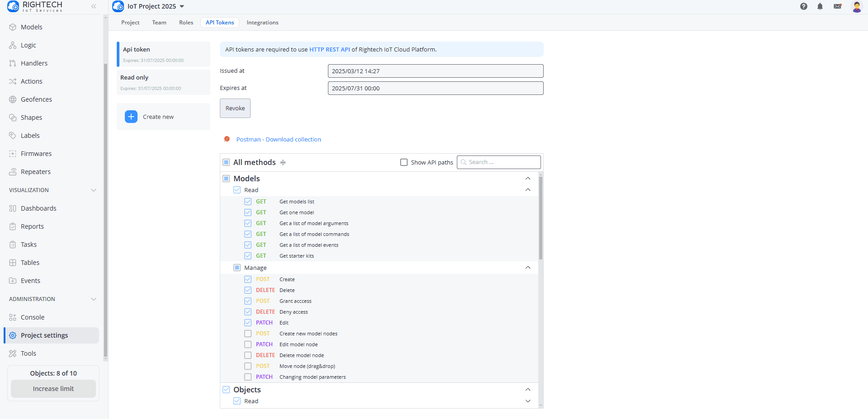Click sort icon next to All methods
Image resolution: width=868 pixels, height=419 pixels.
tap(283, 163)
